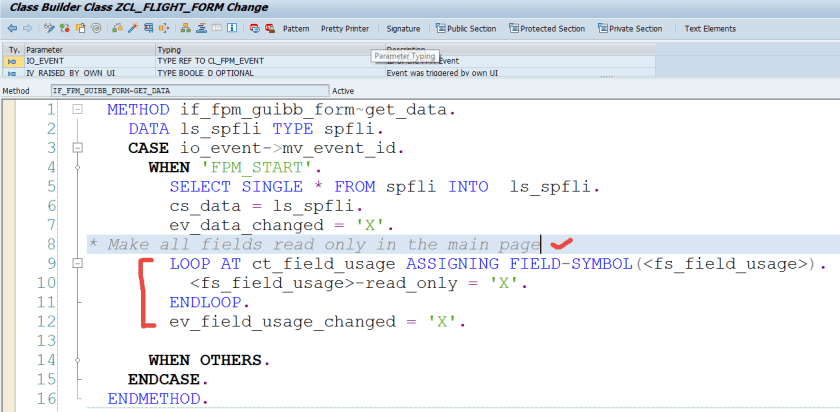Toggle the fullscreen editor icon

pyautogui.click(x=216, y=28)
